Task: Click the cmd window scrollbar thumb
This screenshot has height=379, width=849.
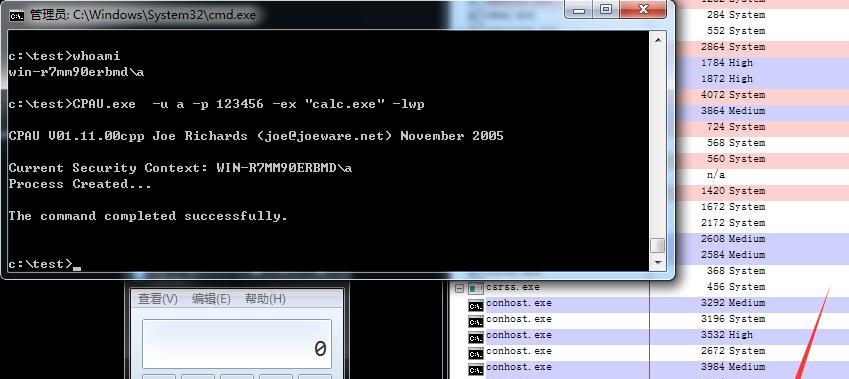Action: click(x=658, y=245)
